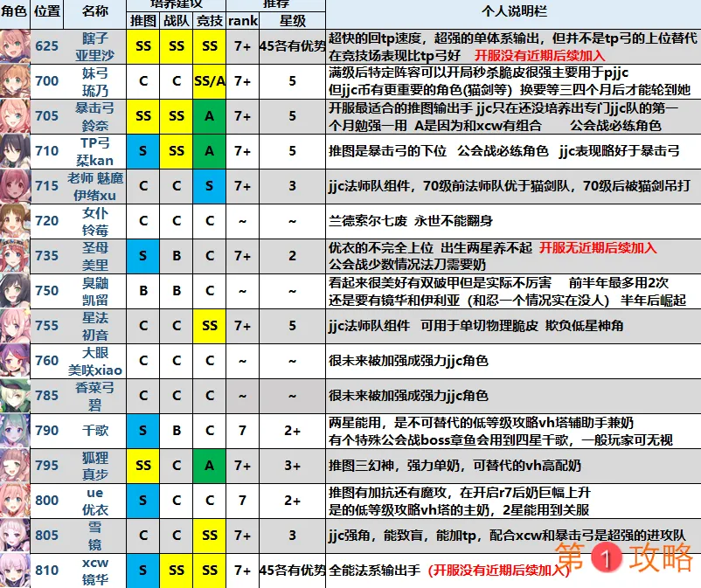
Task: Click the 优衣 avatar in row 800
Action: tap(15, 501)
